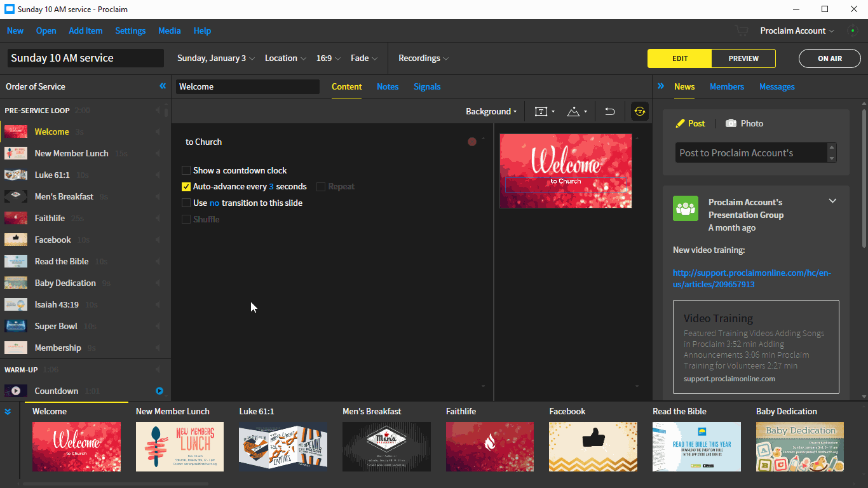
Task: Collapse the bottom slide strip with double-chevron
Action: pyautogui.click(x=8, y=412)
